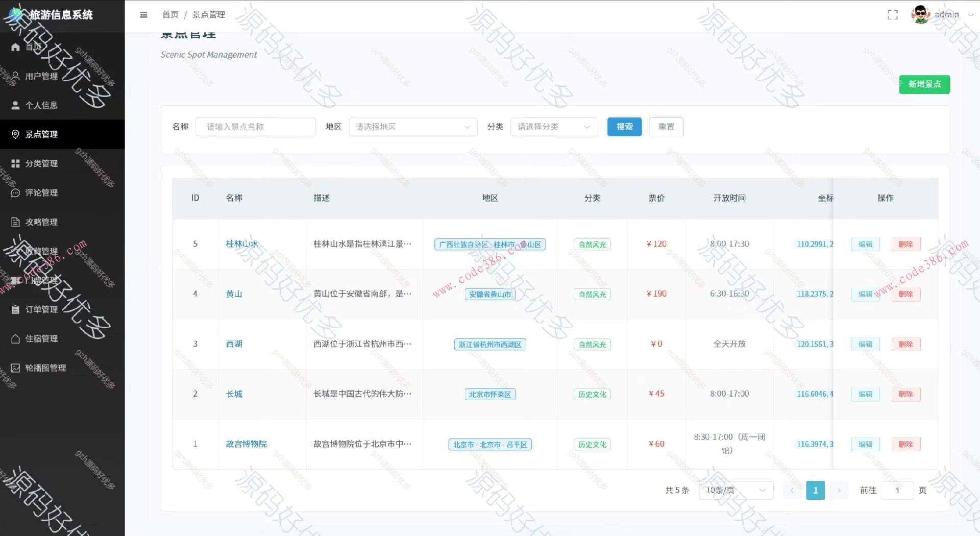
Task: Open 攻略管理 via its document icon
Action: point(16,222)
